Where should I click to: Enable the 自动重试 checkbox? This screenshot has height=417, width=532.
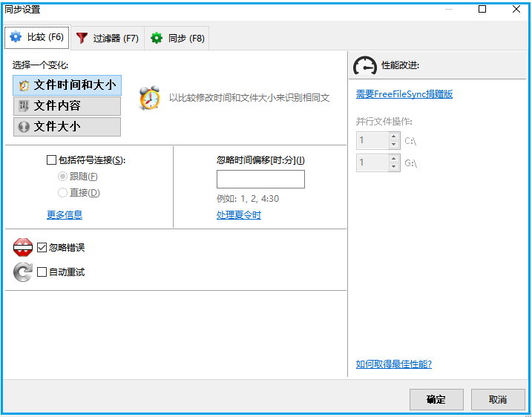click(x=42, y=272)
